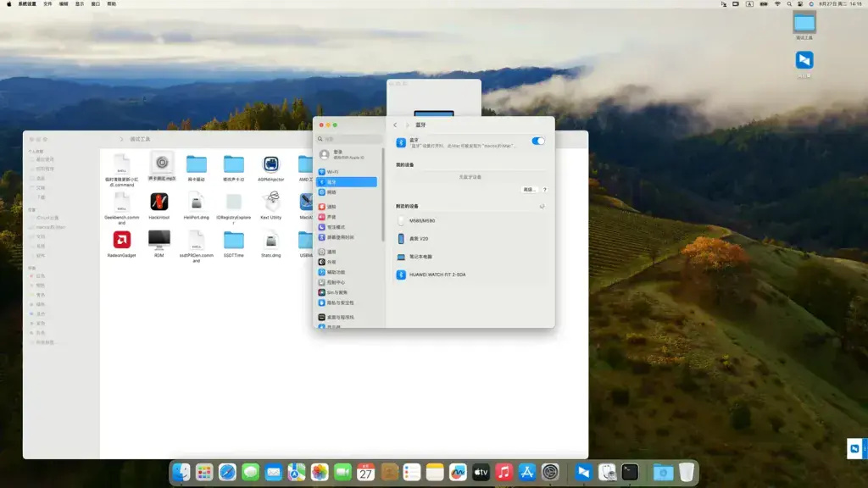Open the 专注模式 (Focus) settings pane

[x=347, y=227]
